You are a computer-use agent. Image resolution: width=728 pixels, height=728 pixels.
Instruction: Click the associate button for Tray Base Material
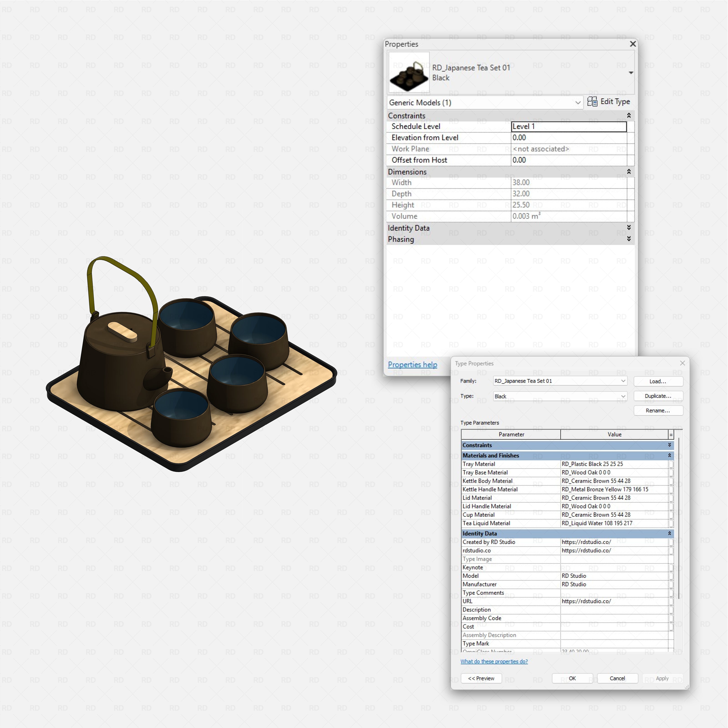click(671, 473)
